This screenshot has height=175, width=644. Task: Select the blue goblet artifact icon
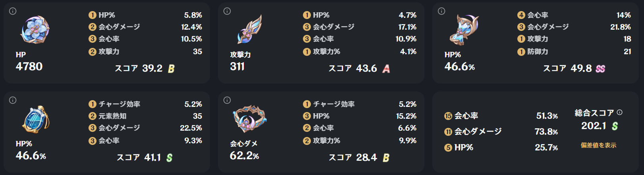tap(35, 119)
